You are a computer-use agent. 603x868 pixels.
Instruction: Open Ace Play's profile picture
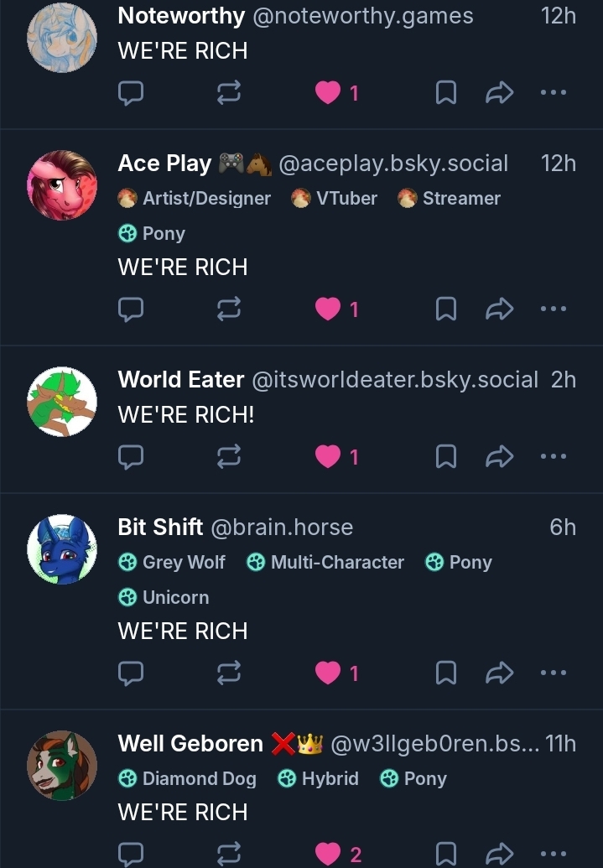(62, 185)
